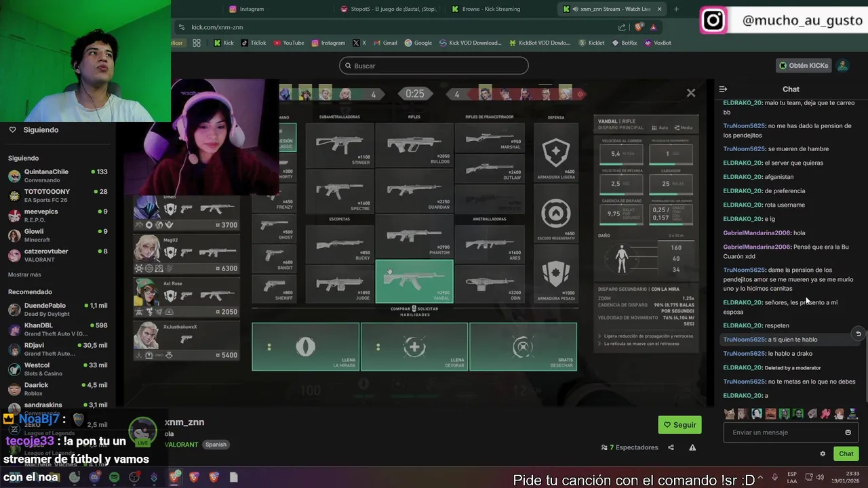This screenshot has height=488, width=868.
Task: Click the VALORANT category link
Action: click(x=181, y=445)
